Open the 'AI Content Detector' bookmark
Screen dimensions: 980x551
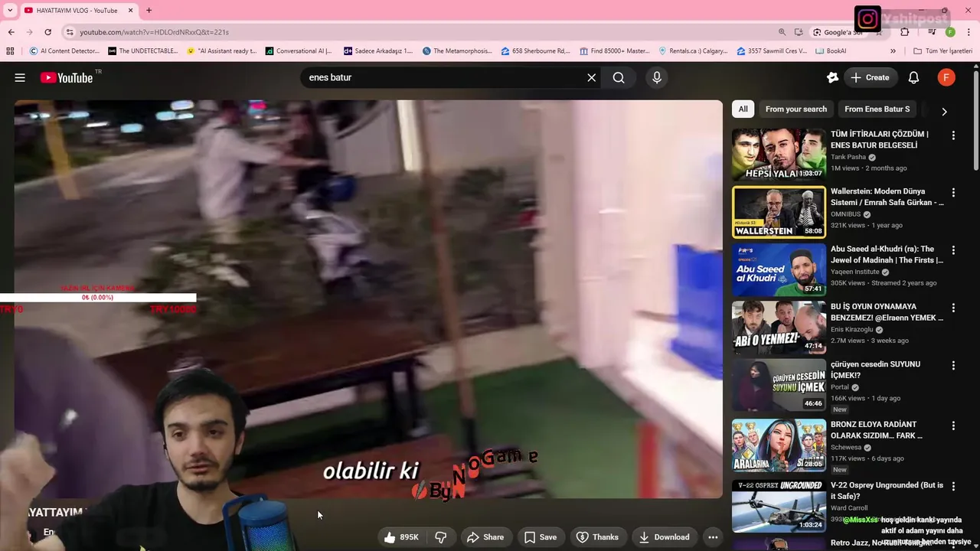coord(64,51)
